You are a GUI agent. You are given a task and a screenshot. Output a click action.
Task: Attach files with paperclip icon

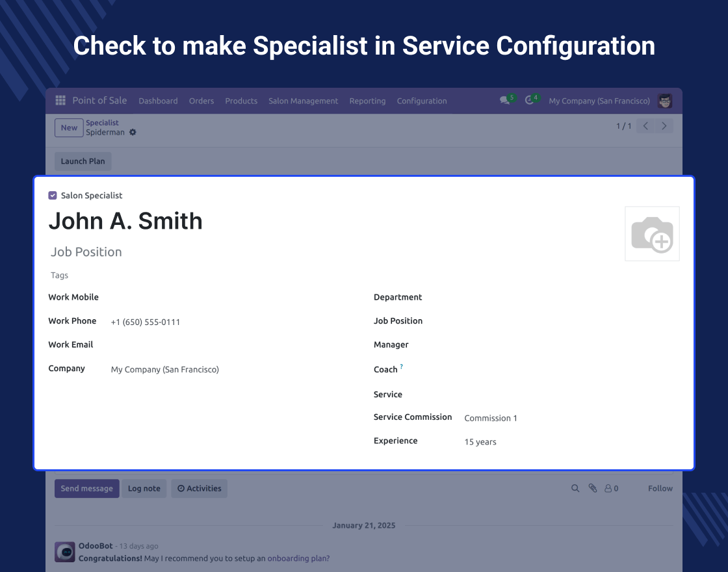point(592,488)
